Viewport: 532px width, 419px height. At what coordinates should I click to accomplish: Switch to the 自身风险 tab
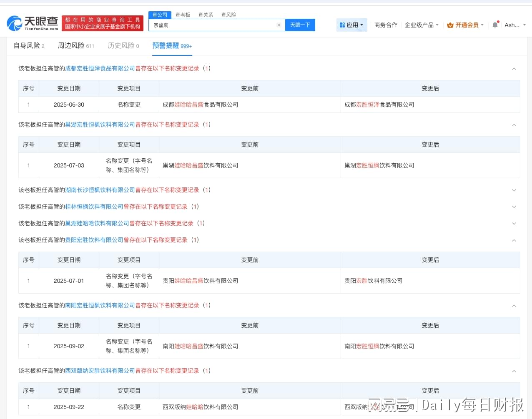pyautogui.click(x=29, y=46)
